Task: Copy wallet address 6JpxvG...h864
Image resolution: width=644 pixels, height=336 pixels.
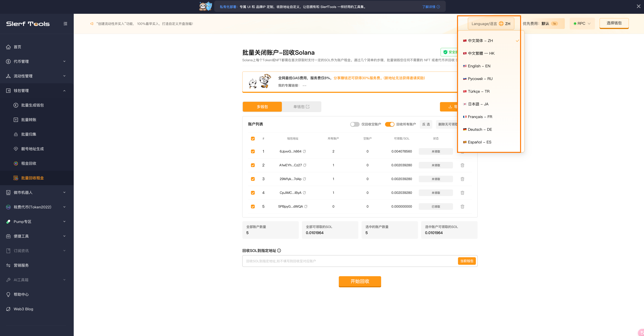Action: pyautogui.click(x=304, y=152)
